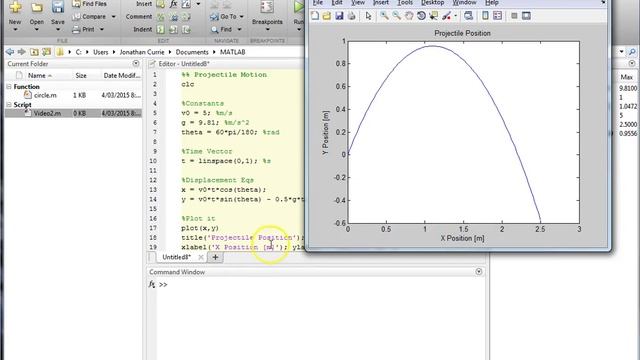Open the figure window Tools menu

click(x=405, y=2)
